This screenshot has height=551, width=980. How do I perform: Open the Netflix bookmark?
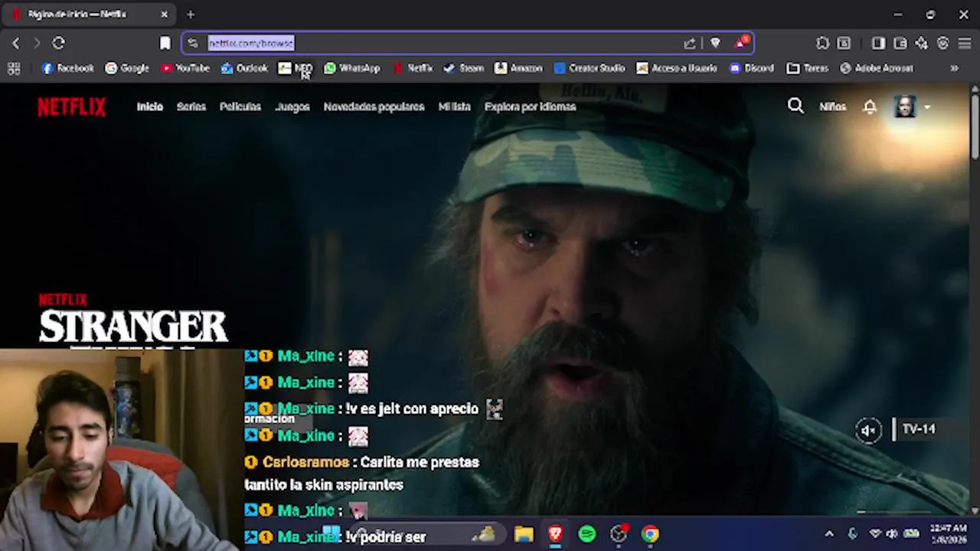(413, 69)
